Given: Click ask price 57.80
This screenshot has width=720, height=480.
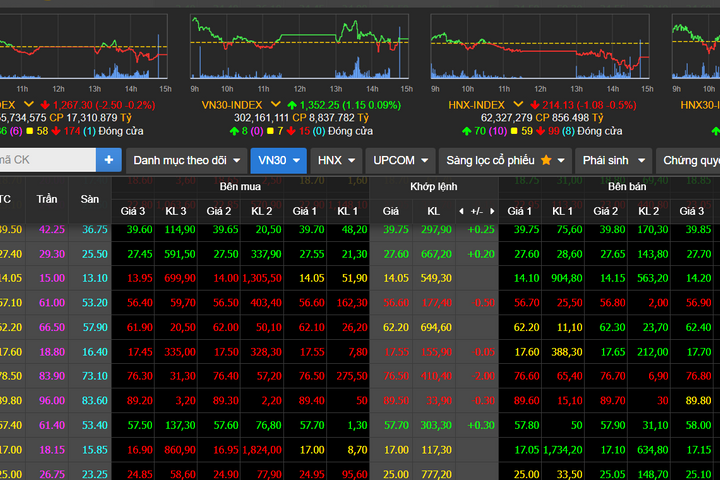Looking at the screenshot, I should (527, 425).
